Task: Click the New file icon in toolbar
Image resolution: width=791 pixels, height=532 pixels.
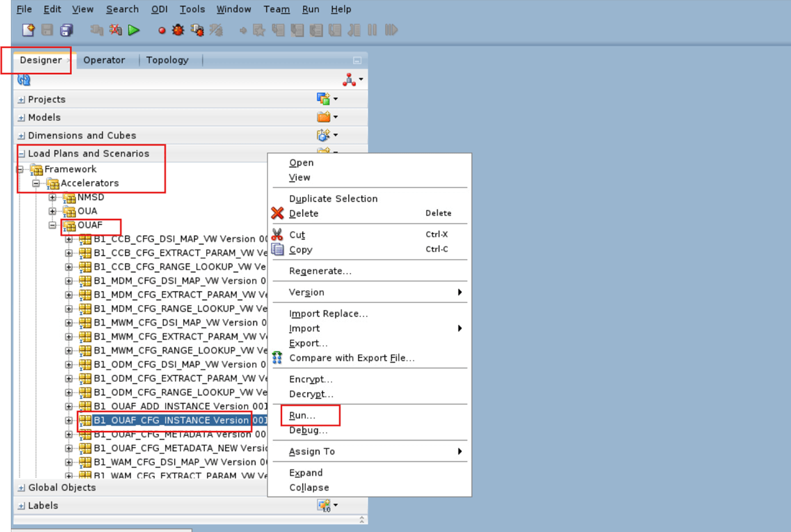Action: [x=28, y=29]
